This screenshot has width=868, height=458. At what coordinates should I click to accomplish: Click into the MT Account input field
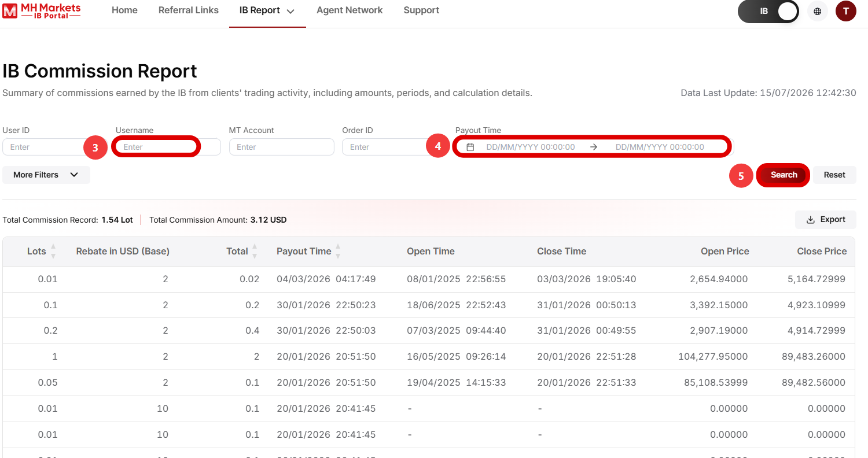[x=282, y=147]
